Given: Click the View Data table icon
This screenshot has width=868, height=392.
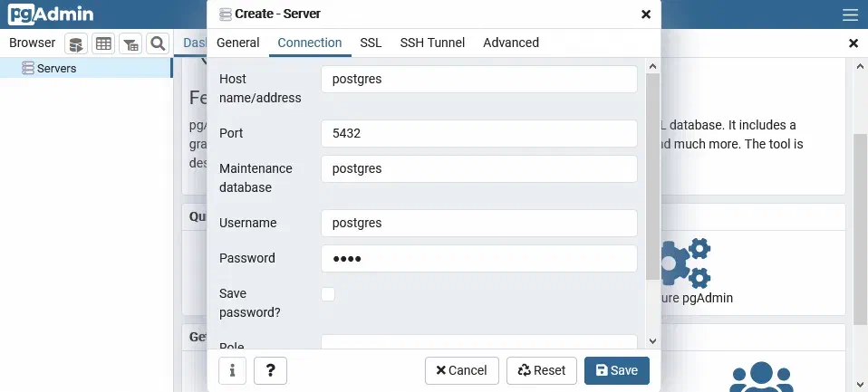Looking at the screenshot, I should [103, 43].
